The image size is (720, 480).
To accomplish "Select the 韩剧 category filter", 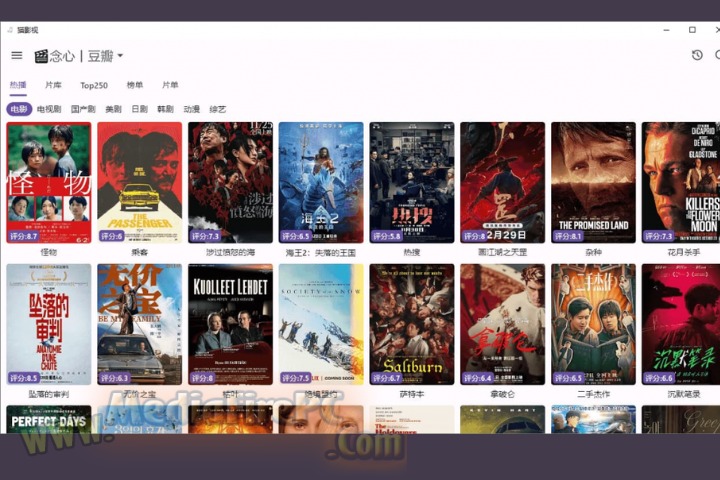I will (165, 109).
